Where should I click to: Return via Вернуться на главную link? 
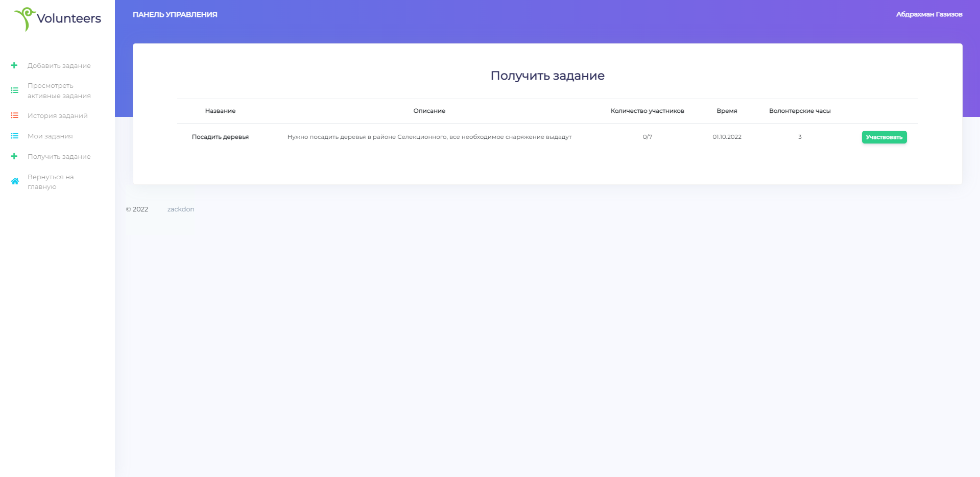(51, 181)
